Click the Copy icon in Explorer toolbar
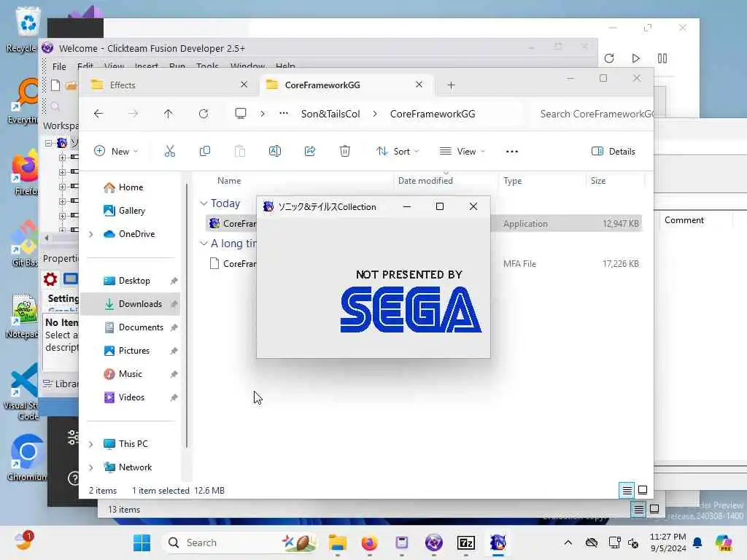The width and height of the screenshot is (747, 560). click(x=205, y=152)
